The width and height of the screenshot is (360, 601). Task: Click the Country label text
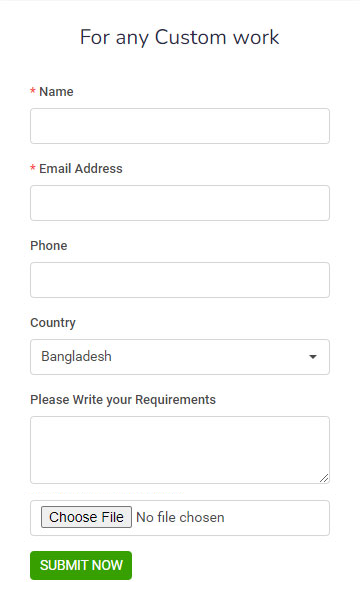[53, 323]
